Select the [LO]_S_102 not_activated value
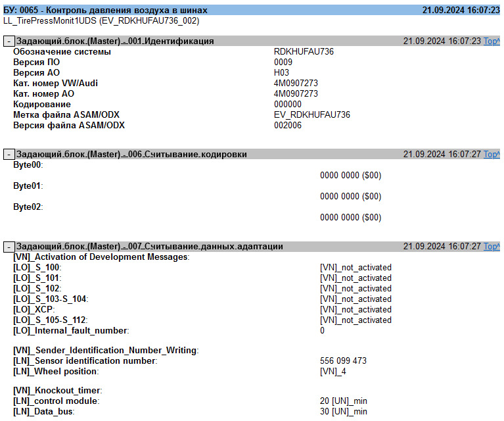 355,289
